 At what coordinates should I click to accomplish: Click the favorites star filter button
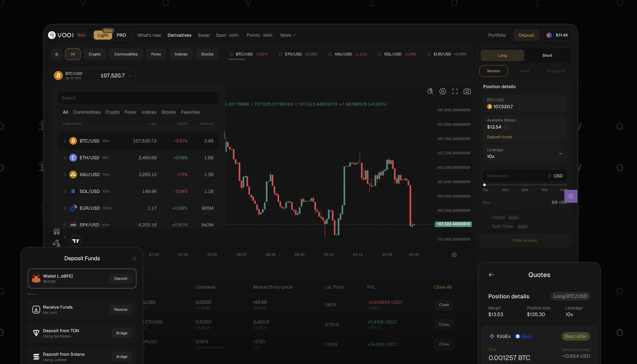click(x=57, y=54)
